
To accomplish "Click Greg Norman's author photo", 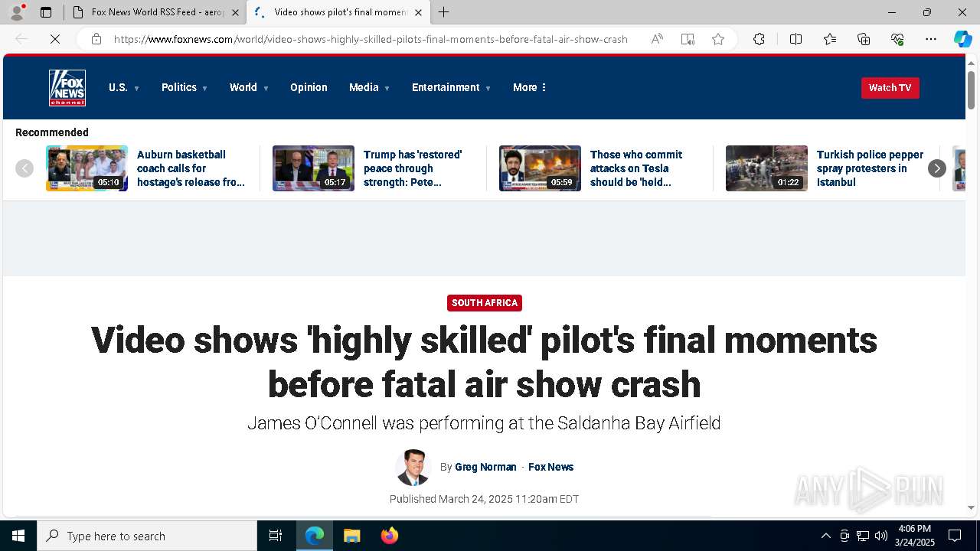I will click(x=413, y=468).
